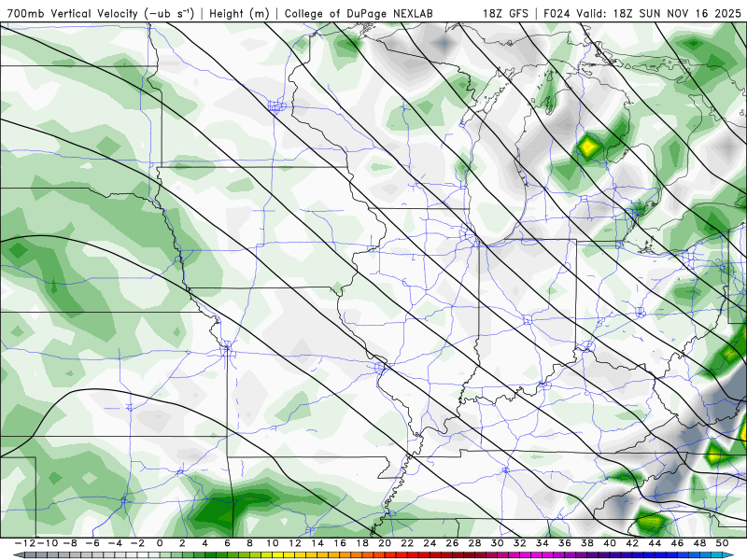Click the colorbar label '26'

tap(452, 543)
